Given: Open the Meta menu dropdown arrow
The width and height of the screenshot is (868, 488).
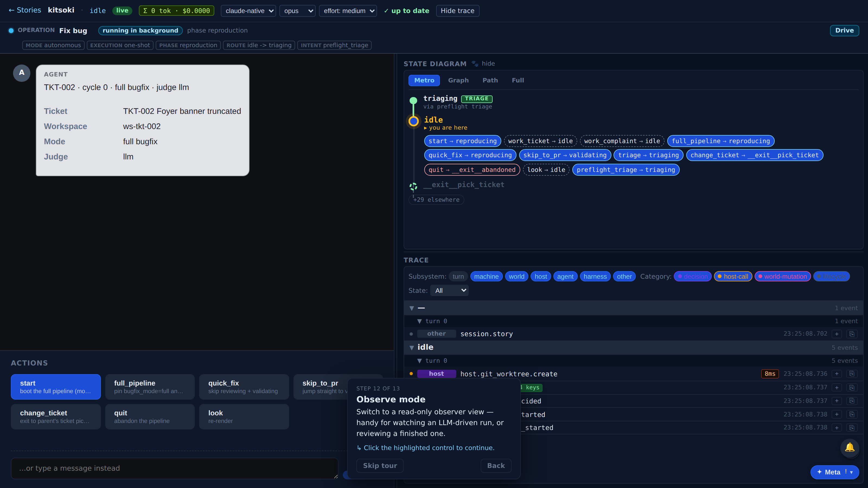Looking at the screenshot, I should (x=851, y=472).
